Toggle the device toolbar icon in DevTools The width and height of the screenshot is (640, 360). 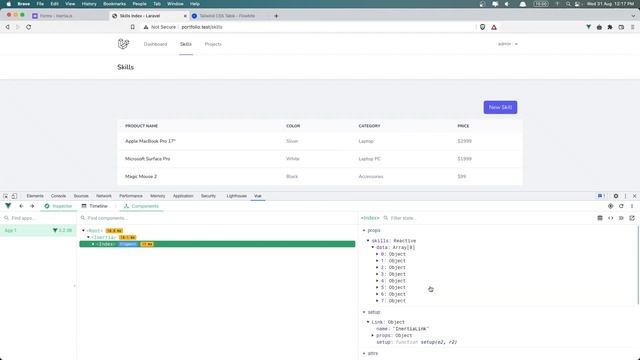[x=14, y=196]
